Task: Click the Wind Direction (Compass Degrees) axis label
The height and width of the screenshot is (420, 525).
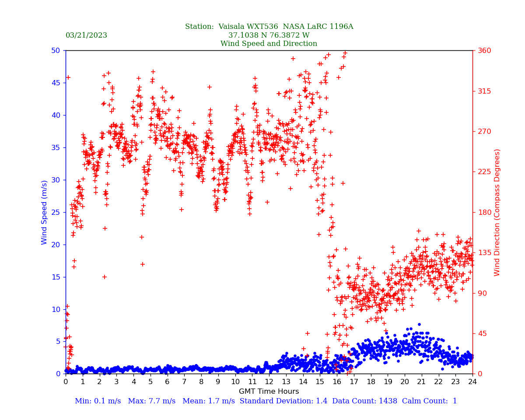Action: tap(497, 212)
